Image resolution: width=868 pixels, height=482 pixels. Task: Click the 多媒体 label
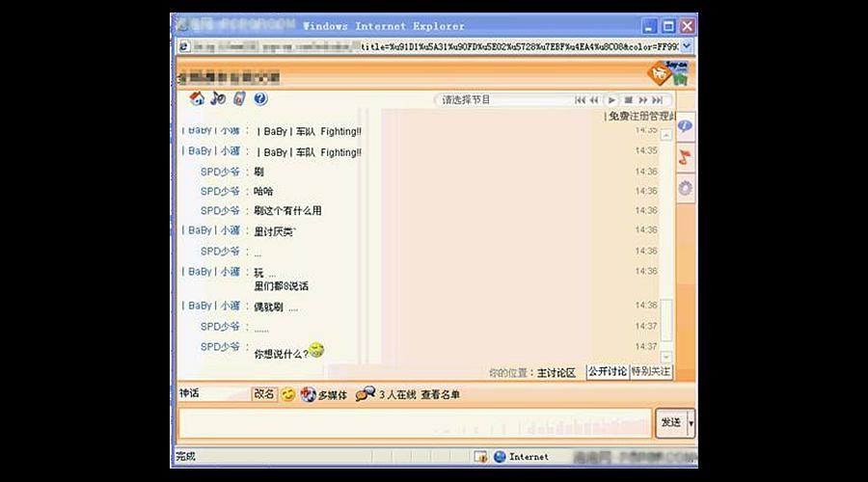coord(332,395)
